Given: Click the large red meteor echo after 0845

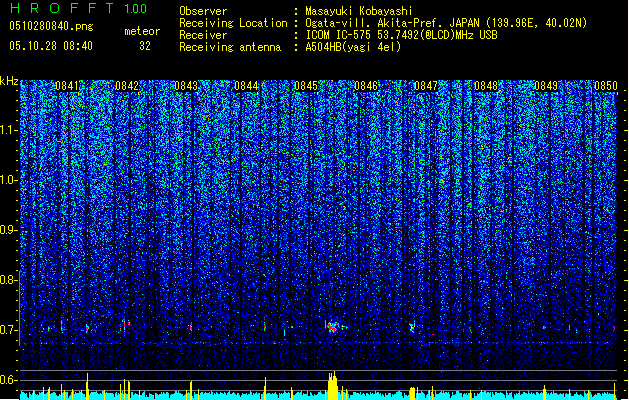Looking at the screenshot, I should 332,327.
